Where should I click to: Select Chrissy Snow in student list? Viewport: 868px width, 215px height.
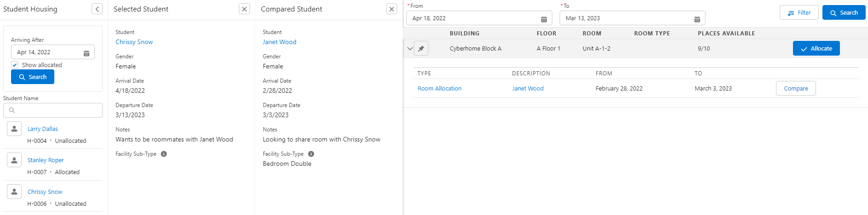tap(45, 192)
